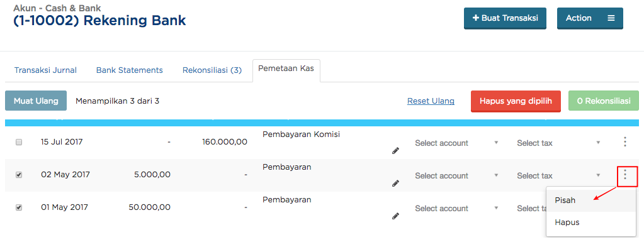Open three-dot menu for 15 Jul 2017 row
This screenshot has width=644, height=242.
tap(624, 142)
